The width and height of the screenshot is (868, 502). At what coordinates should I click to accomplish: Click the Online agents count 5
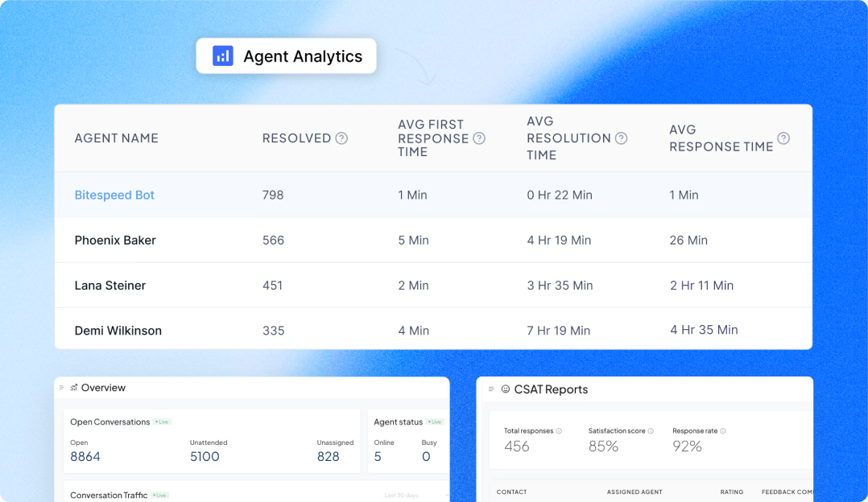[378, 457]
